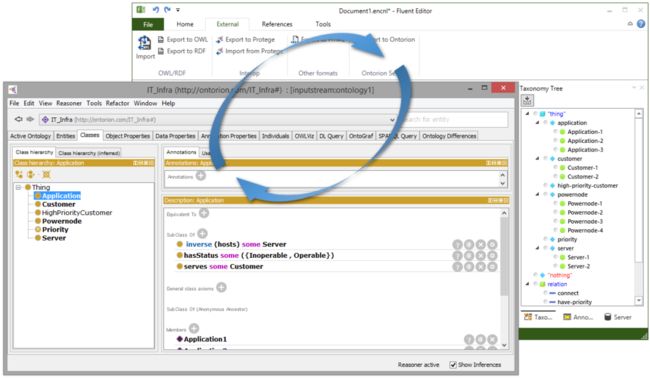Click Export to OWL in the ribbon
Viewport: 650px width, 379px height.
tap(183, 39)
